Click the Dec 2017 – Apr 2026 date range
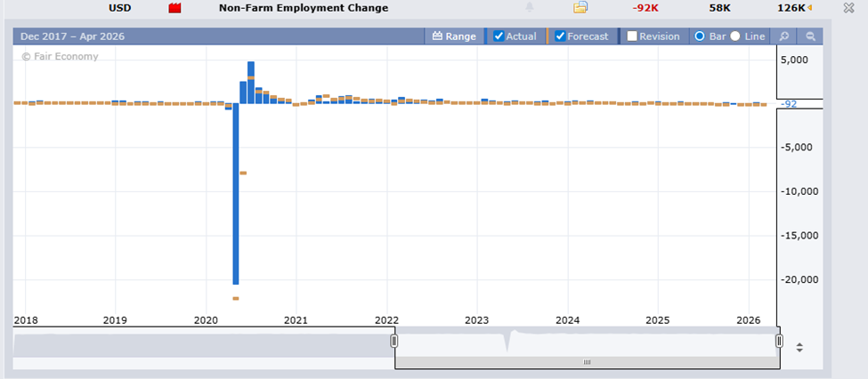 [x=72, y=36]
